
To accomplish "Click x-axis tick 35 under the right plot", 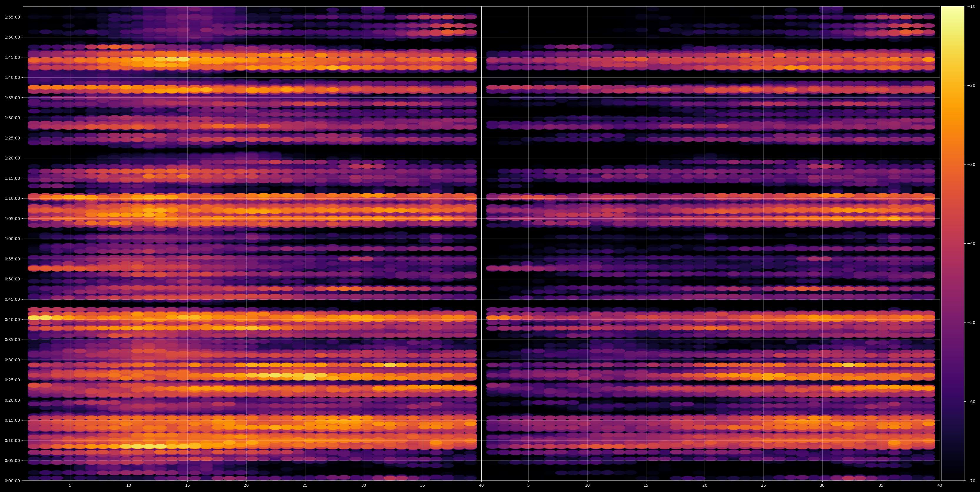I will coord(881,485).
